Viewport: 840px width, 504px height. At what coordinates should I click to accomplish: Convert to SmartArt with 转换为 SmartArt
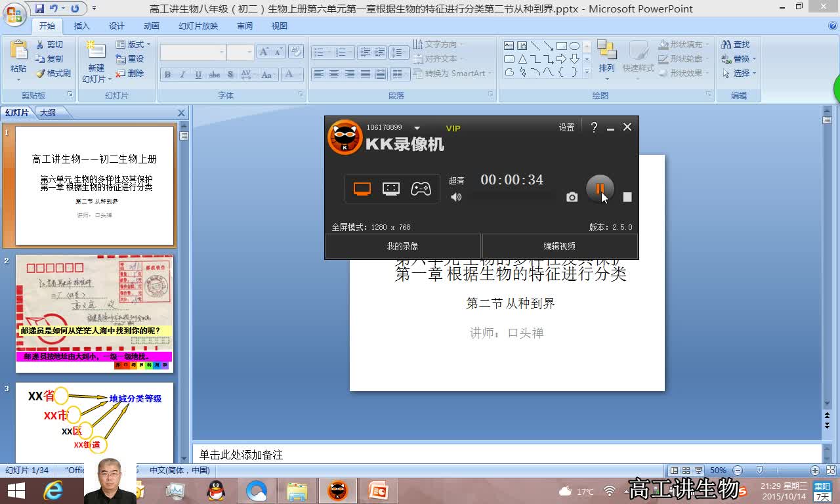(453, 73)
